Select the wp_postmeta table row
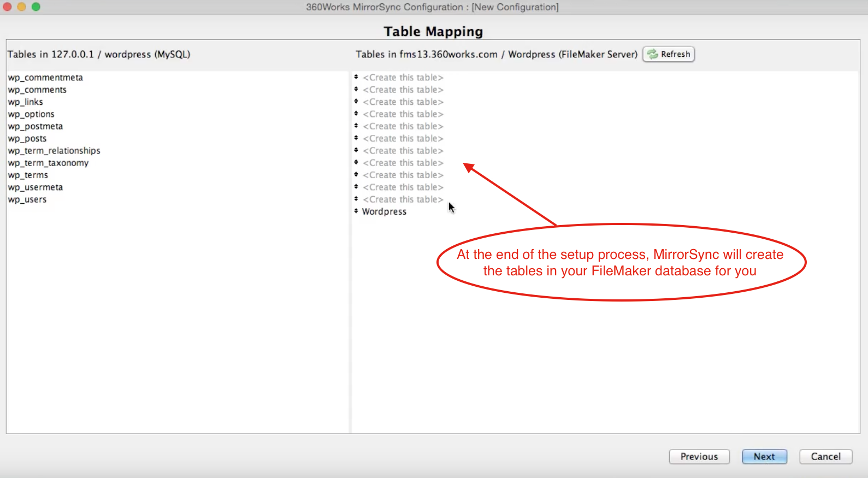 [178, 126]
